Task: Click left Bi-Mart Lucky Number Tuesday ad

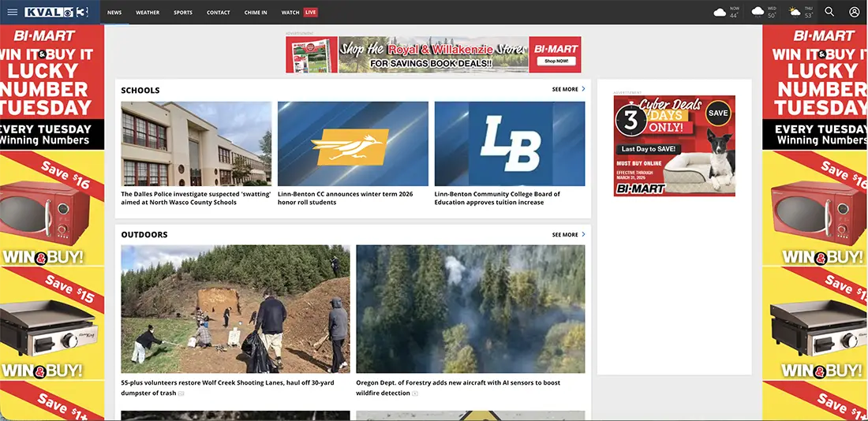Action: point(52,222)
